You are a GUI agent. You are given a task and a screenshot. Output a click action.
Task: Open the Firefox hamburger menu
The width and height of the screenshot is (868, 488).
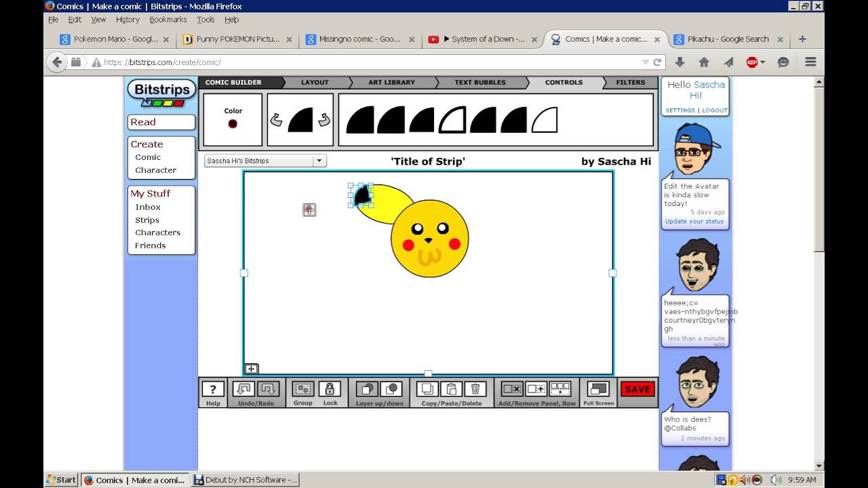[x=810, y=62]
